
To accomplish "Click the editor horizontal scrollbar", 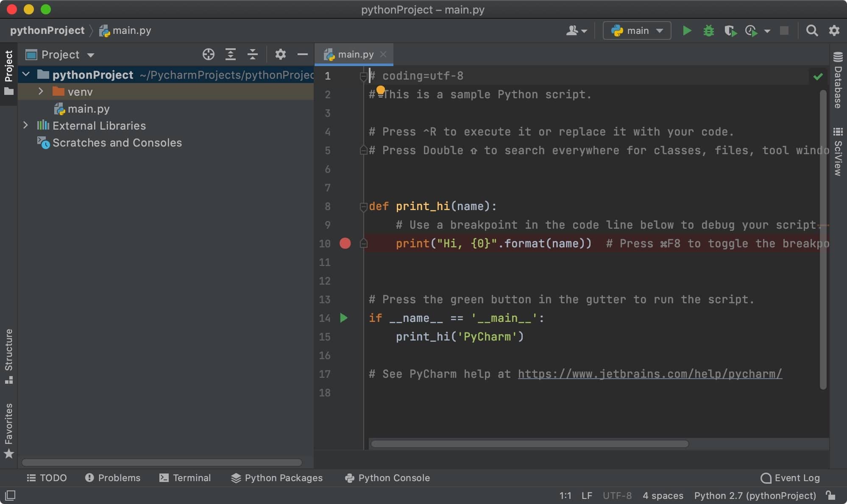I will pyautogui.click(x=529, y=444).
